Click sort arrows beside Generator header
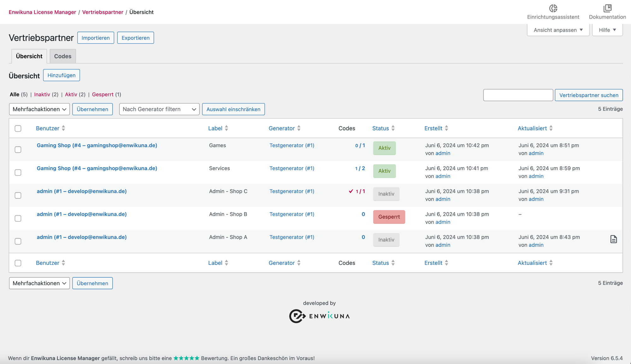This screenshot has height=364, width=631. pos(299,128)
